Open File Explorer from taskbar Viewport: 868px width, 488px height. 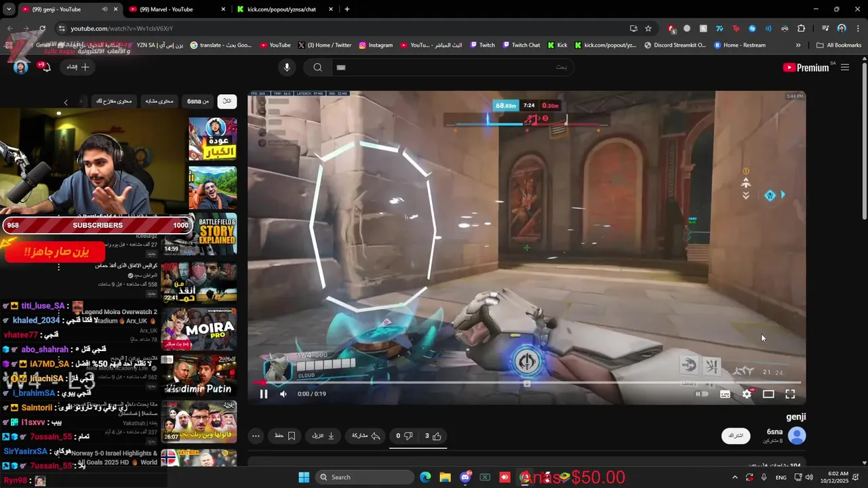pos(445,477)
